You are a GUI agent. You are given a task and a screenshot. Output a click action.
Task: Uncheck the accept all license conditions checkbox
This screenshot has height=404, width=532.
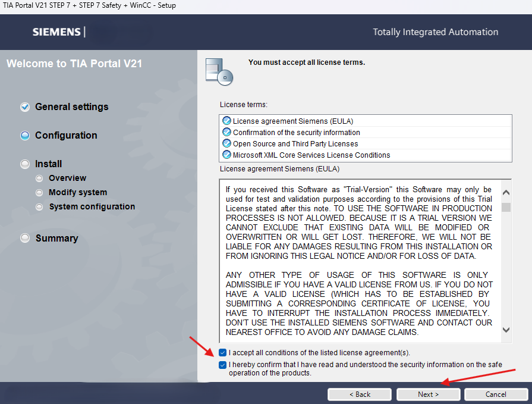(223, 353)
